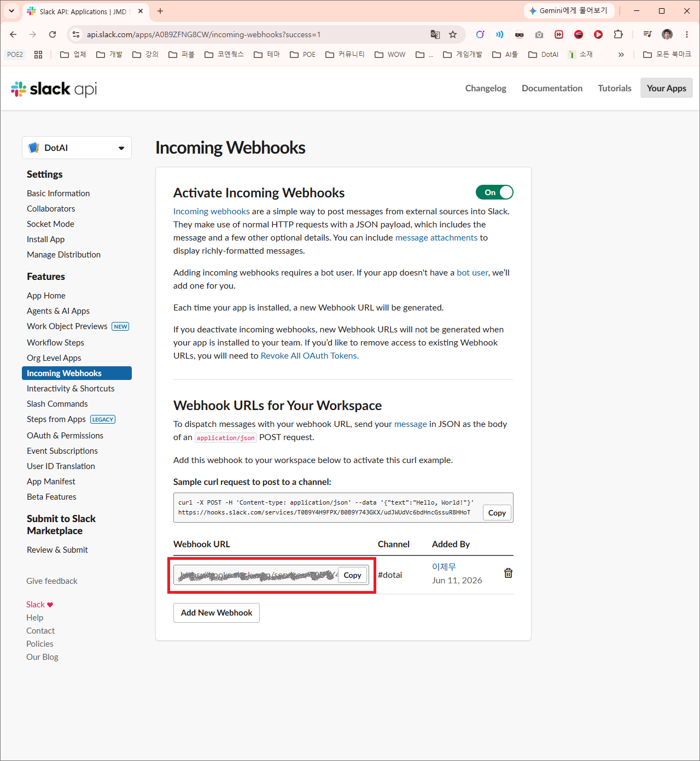Viewport: 700px width, 761px height.
Task: Open Agents & AI Apps
Action: (59, 311)
